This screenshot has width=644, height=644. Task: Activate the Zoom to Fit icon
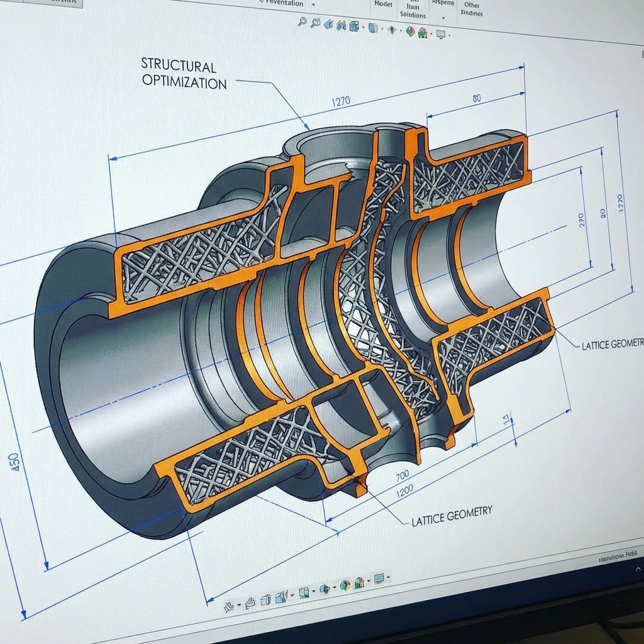[x=303, y=22]
